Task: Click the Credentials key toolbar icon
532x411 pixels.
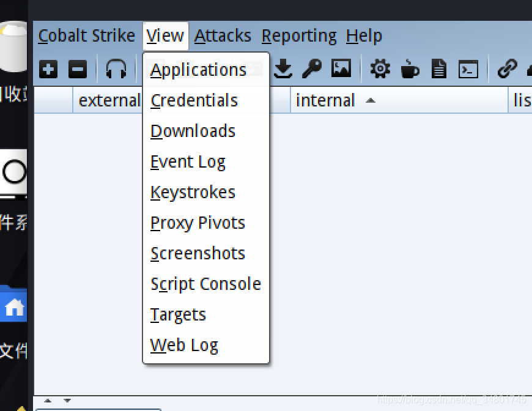Action: 312,69
